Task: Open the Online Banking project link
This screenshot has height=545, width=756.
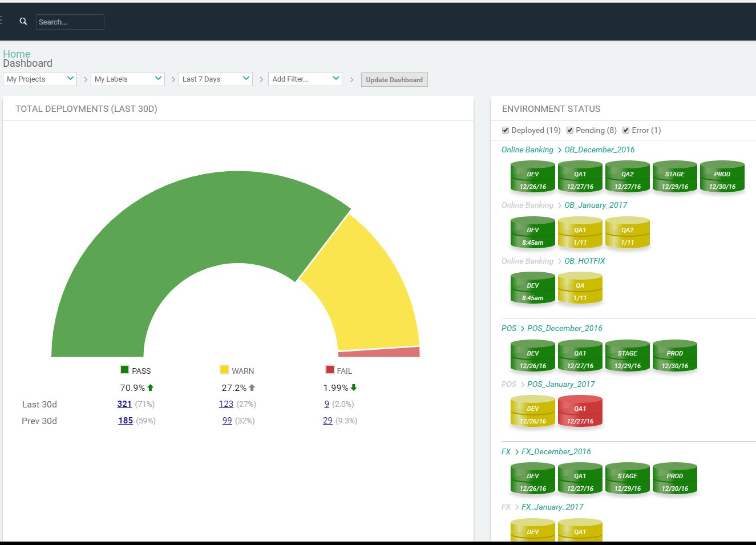Action: tap(527, 150)
